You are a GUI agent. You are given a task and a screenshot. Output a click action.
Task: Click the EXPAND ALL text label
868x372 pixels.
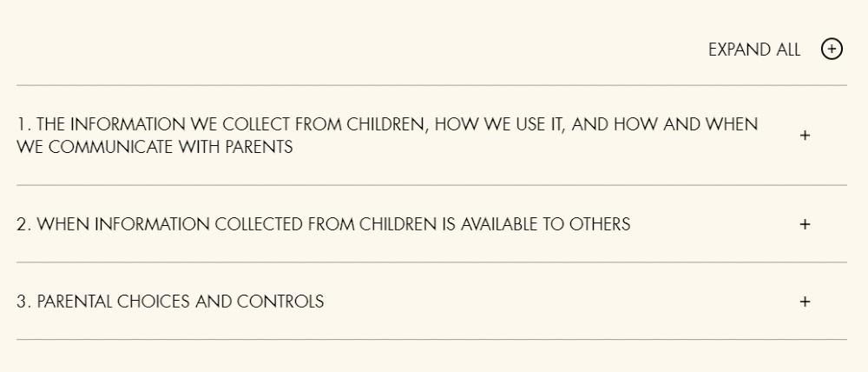click(753, 50)
